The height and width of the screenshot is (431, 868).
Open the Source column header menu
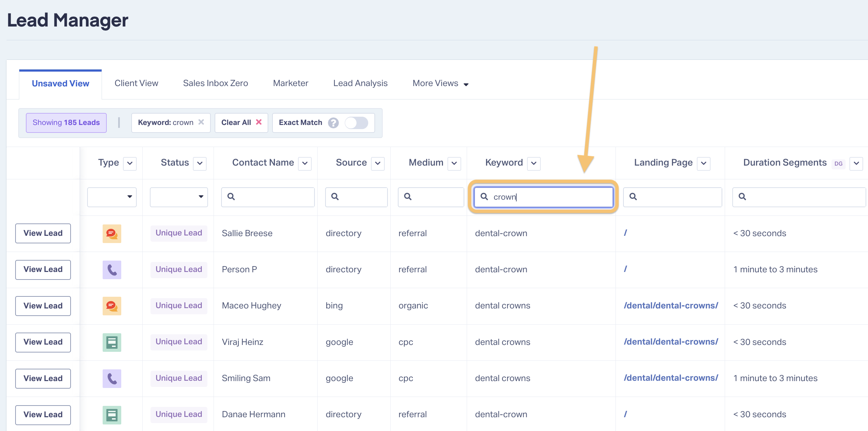378,164
